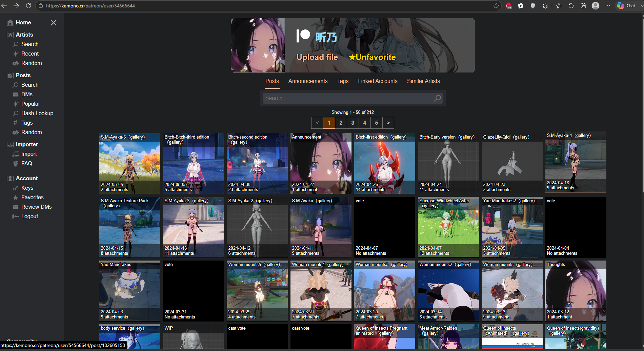Viewport: 644px width, 351px height.
Task: Open the Yae-Mandrakes post dated 2024-04-03
Action: (x=130, y=291)
